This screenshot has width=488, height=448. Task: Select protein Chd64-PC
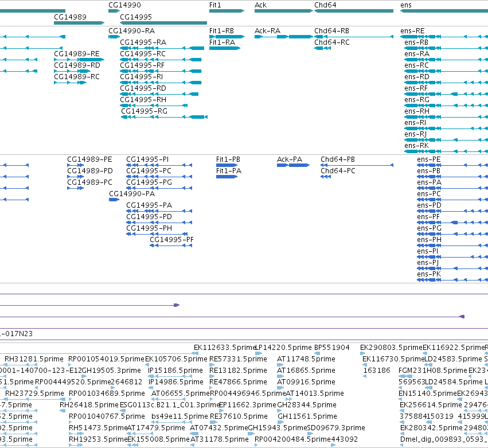click(338, 171)
